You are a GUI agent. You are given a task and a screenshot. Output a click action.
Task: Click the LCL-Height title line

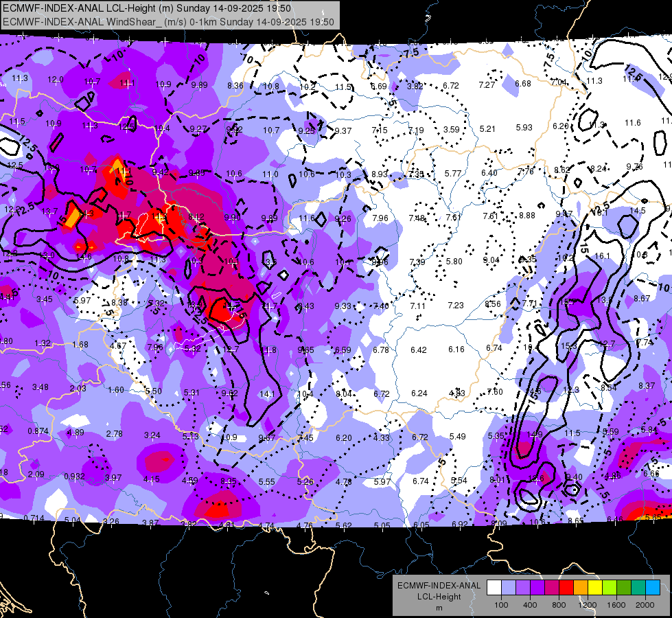pos(147,8)
